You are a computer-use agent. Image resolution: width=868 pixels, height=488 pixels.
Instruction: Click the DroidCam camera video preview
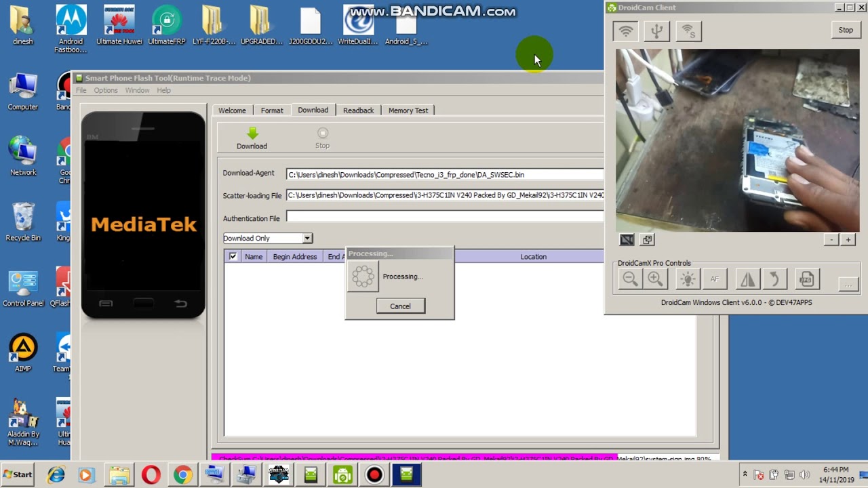738,140
